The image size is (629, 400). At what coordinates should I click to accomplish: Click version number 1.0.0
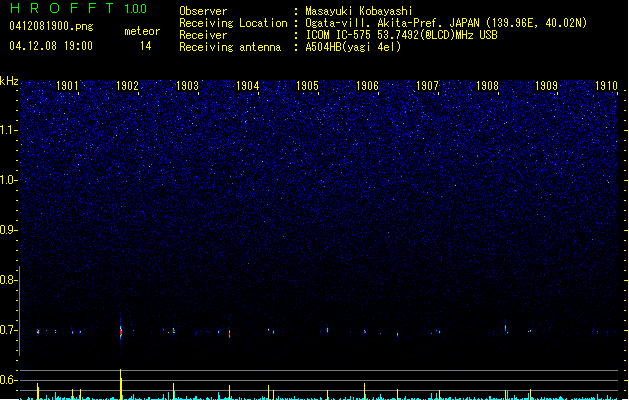135,9
